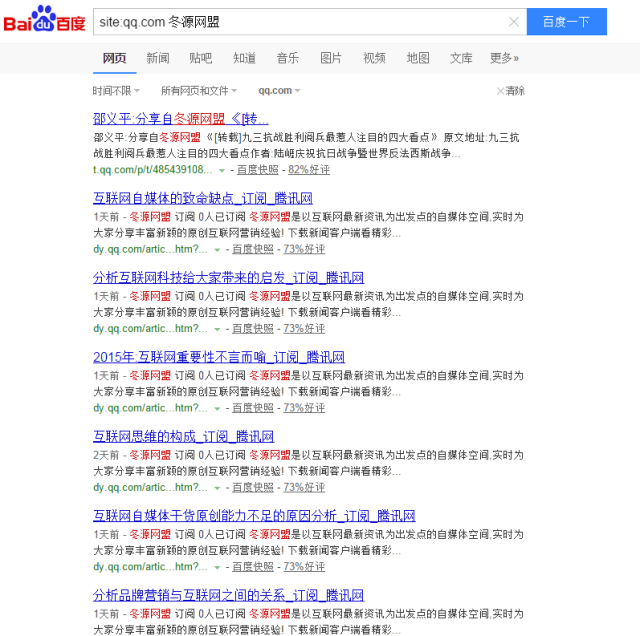The height and width of the screenshot is (636, 640).
Task: Switch to the 图片 tab
Action: [331, 58]
